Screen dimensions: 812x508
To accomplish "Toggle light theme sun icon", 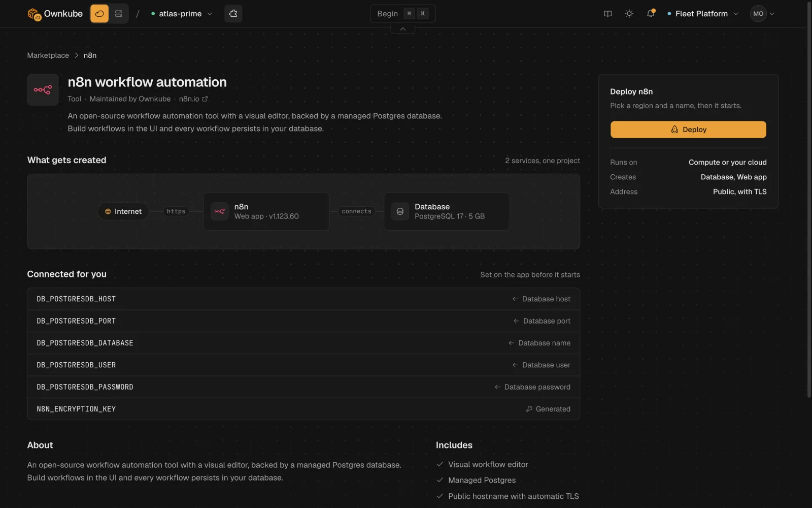I will tap(629, 14).
